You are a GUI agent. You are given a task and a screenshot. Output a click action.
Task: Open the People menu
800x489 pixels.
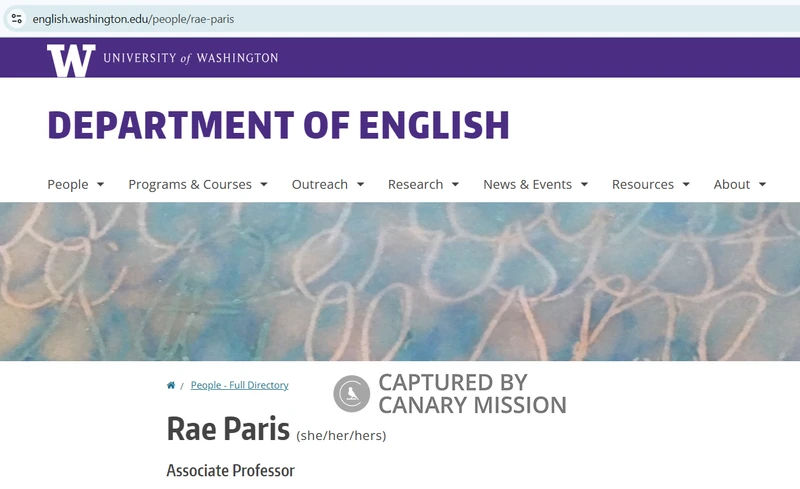point(68,184)
